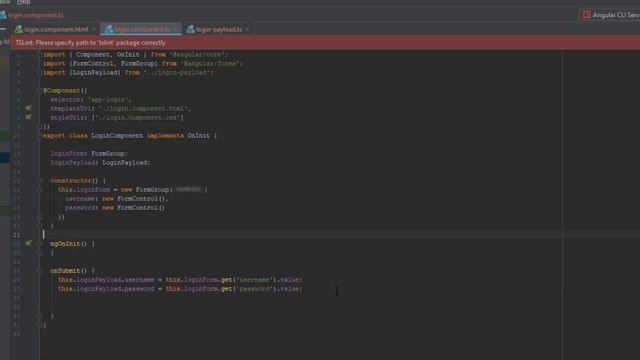
Task: Click file icon on login.component.html tab
Action: click(x=19, y=29)
